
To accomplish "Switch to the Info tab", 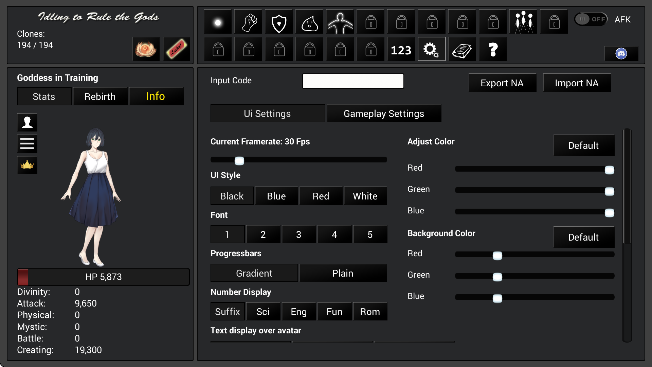I will click(156, 96).
